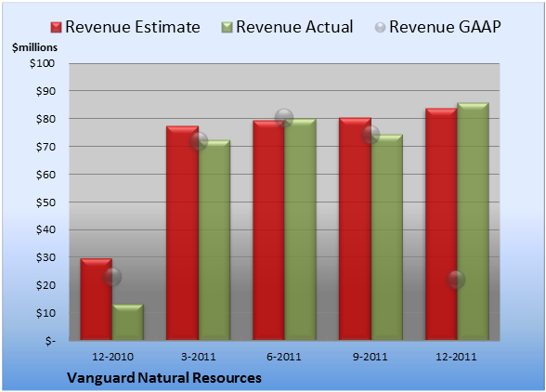This screenshot has height=392, width=546.
Task: Click the gray Revenue GAAP legend marker
Action: [x=380, y=28]
